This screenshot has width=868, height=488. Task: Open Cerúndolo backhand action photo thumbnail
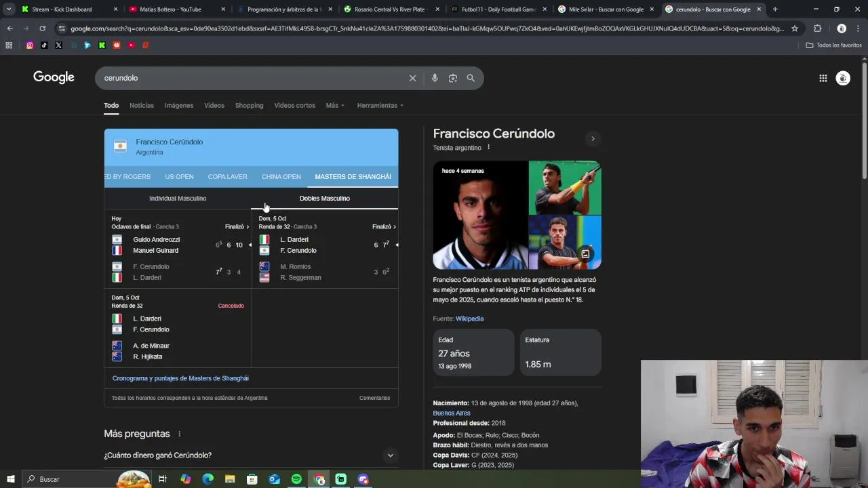[x=565, y=188]
